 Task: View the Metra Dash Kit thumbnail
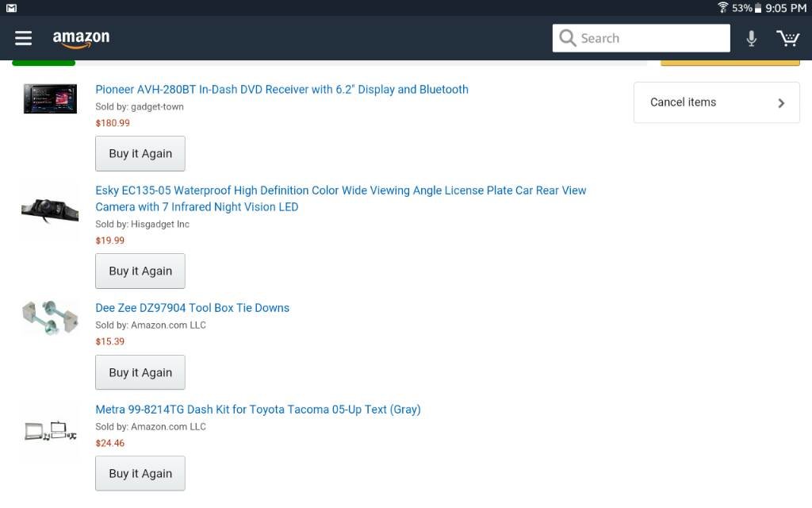coord(50,431)
